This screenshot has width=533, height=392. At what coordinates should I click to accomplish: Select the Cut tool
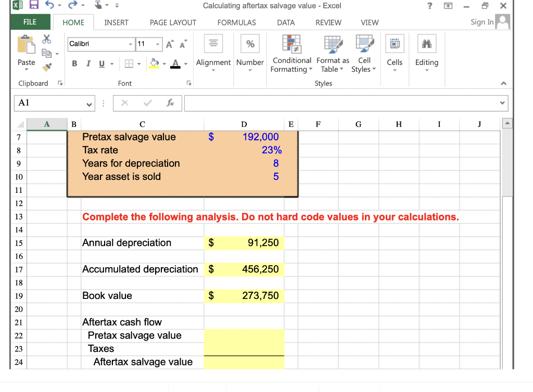click(46, 38)
